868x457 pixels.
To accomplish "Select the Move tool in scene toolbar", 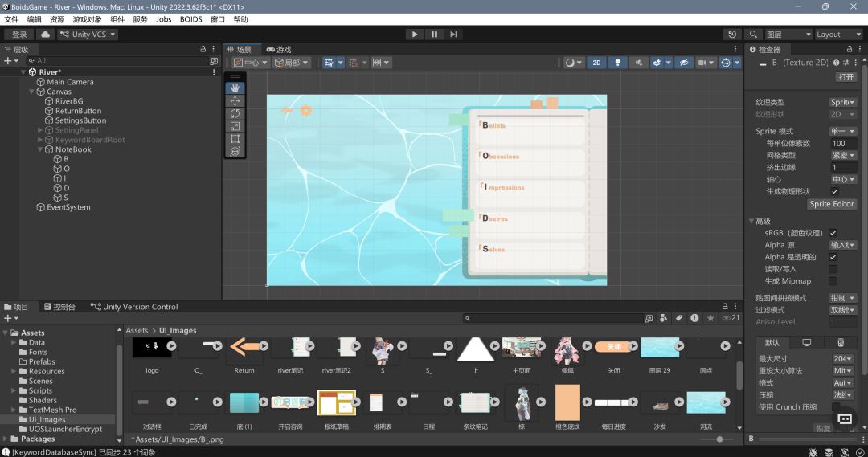I will click(x=235, y=100).
